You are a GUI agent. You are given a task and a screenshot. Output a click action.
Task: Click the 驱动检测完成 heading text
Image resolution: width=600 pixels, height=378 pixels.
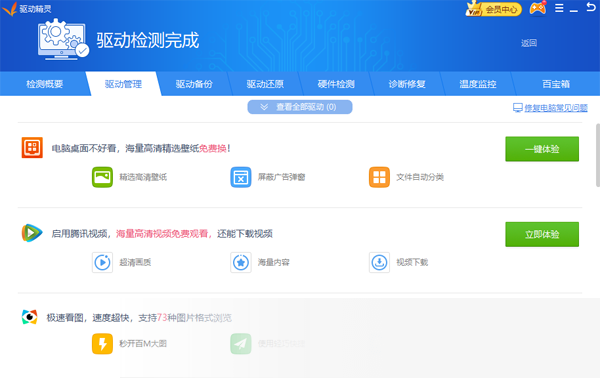[x=148, y=40]
